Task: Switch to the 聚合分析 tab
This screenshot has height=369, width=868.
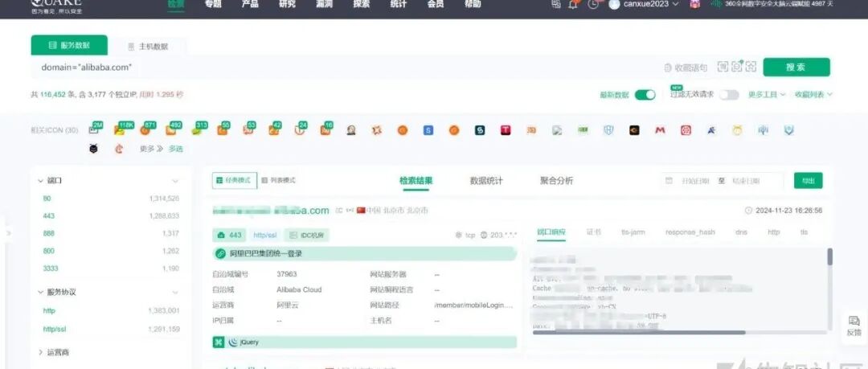Action: click(x=557, y=181)
